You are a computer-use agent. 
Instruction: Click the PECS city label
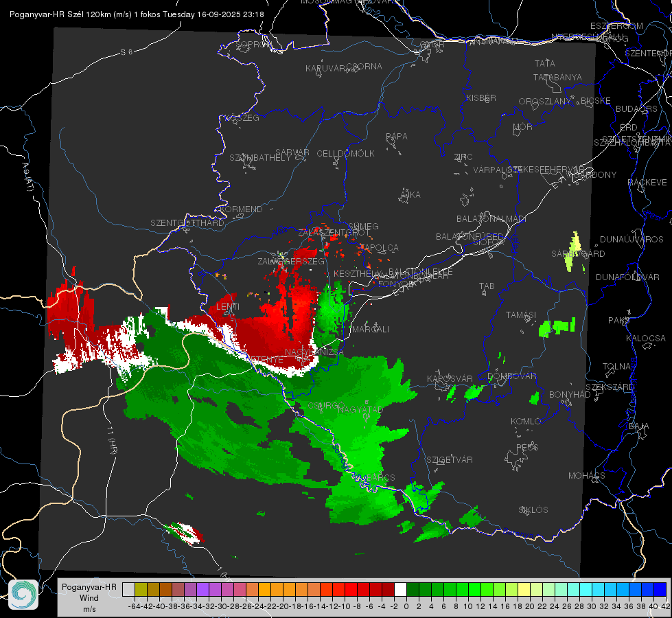point(527,447)
